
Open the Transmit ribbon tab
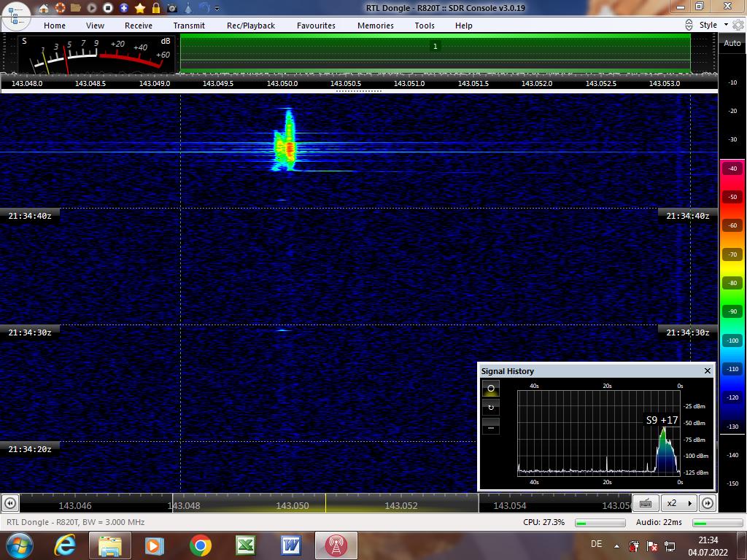189,26
